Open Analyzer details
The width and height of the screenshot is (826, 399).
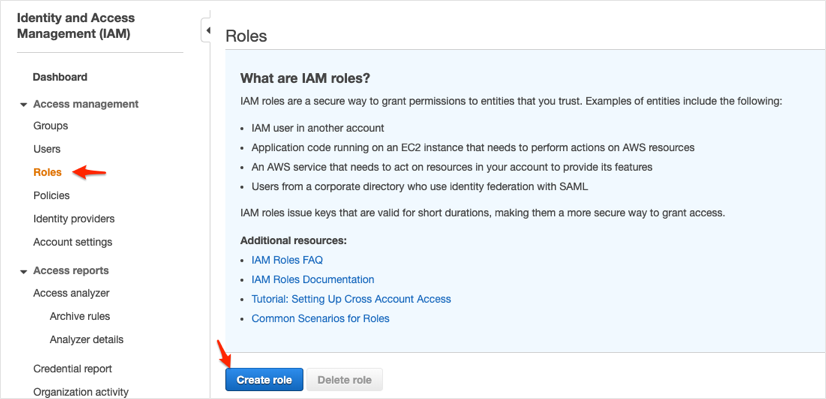click(x=86, y=339)
